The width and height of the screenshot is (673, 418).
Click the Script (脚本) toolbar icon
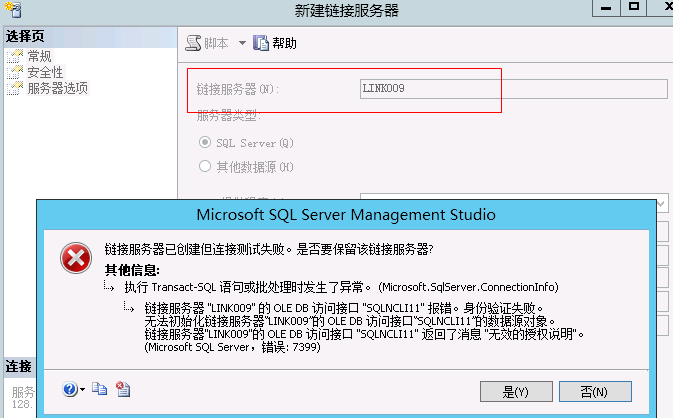tap(193, 43)
